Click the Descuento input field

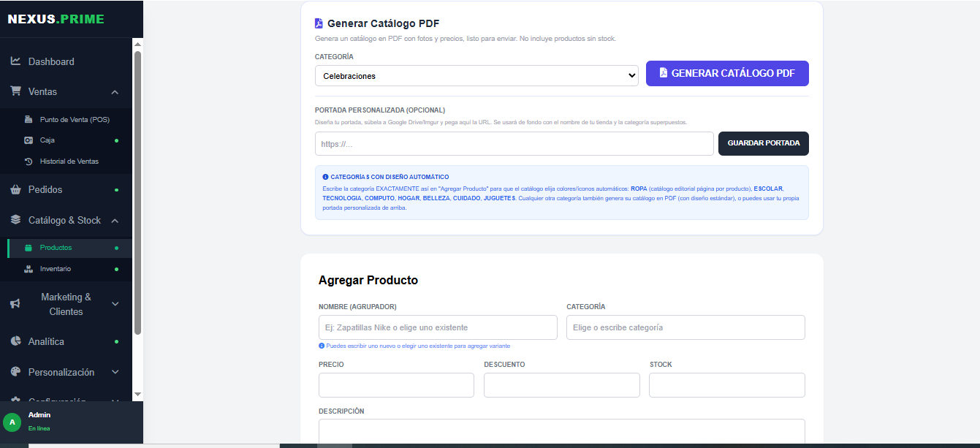click(x=562, y=385)
